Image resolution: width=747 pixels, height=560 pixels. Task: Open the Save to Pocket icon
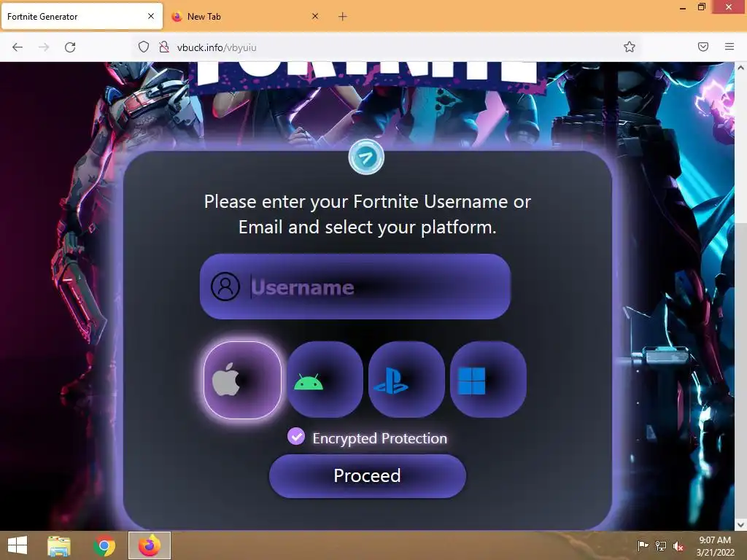[703, 47]
